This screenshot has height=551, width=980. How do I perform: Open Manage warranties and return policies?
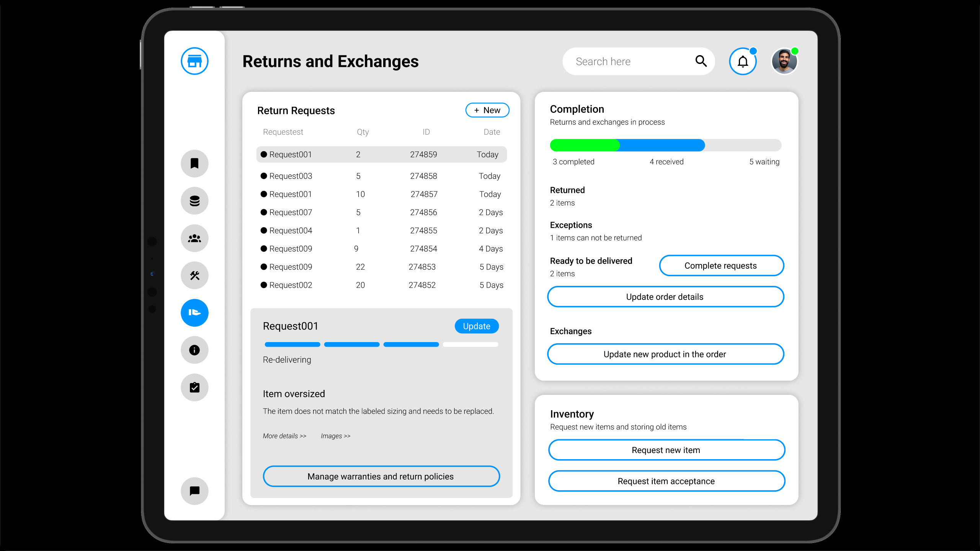381,476
